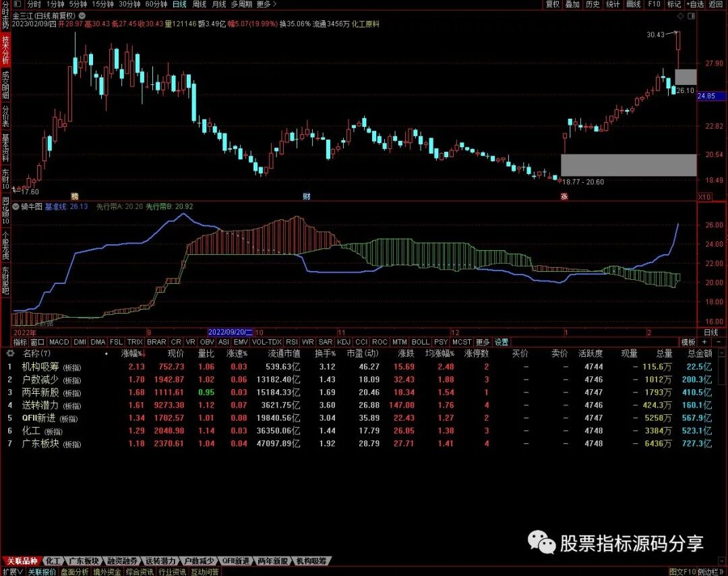Switch to 关联品种 bottom tab
The height and width of the screenshot is (576, 728).
click(x=22, y=561)
